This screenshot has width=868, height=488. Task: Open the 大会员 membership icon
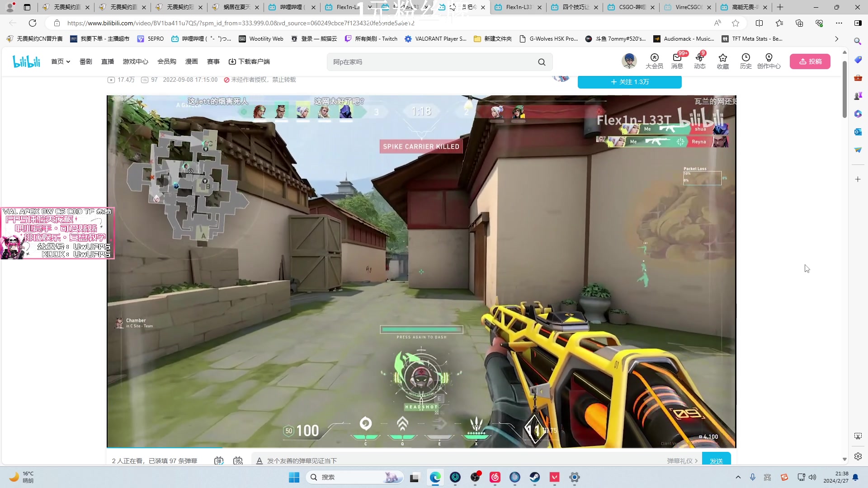click(x=654, y=61)
